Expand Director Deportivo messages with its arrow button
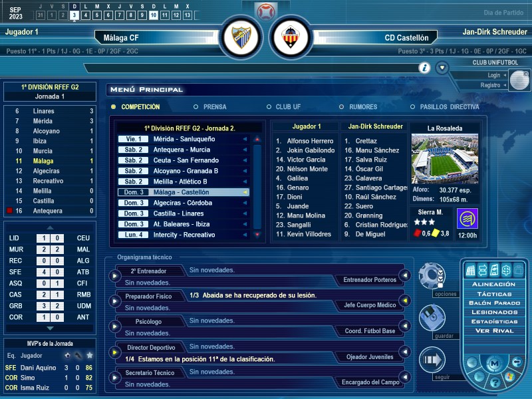The height and width of the screenshot is (399, 532). [x=114, y=352]
